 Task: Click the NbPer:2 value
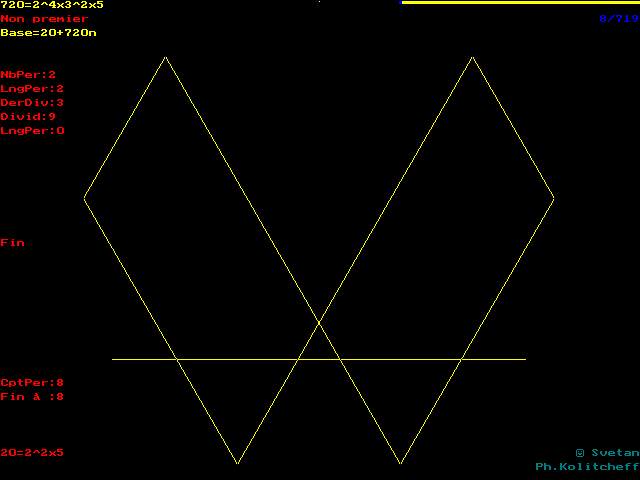point(28,75)
